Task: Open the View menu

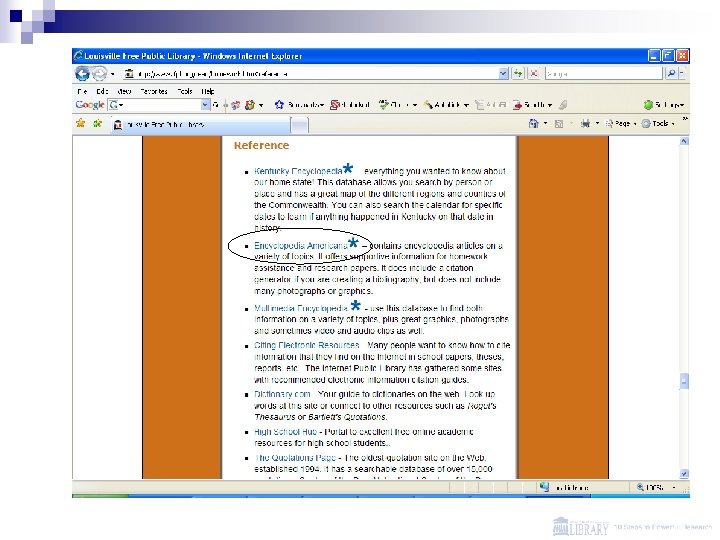Action: pos(124,91)
